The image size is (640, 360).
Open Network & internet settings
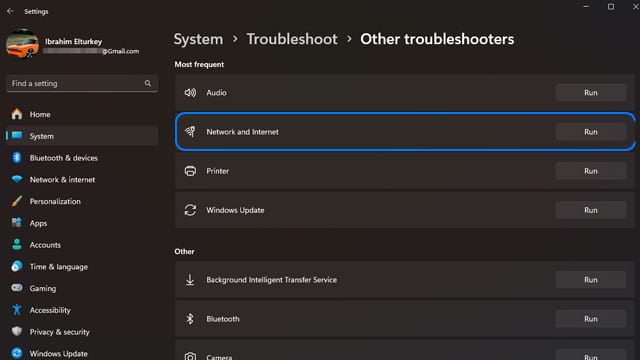point(82,180)
